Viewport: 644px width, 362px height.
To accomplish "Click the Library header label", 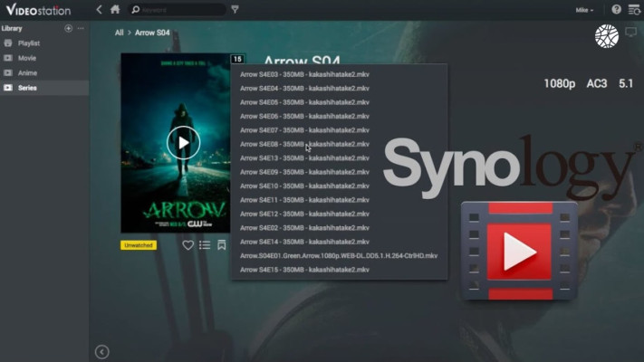I will click(x=12, y=28).
